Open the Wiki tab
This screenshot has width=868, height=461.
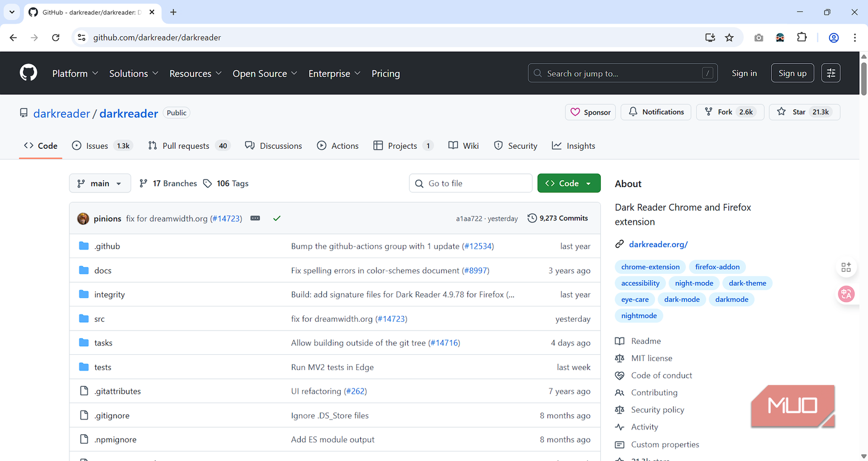pyautogui.click(x=463, y=146)
